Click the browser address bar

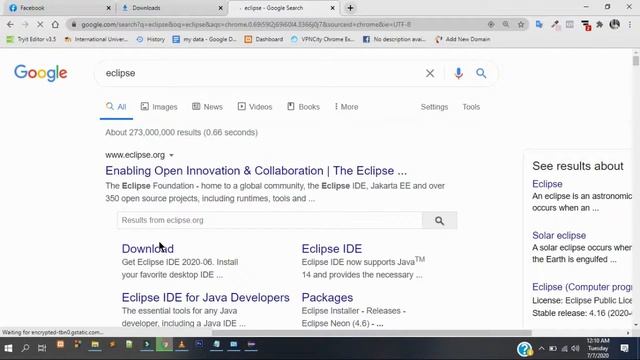coord(278,24)
